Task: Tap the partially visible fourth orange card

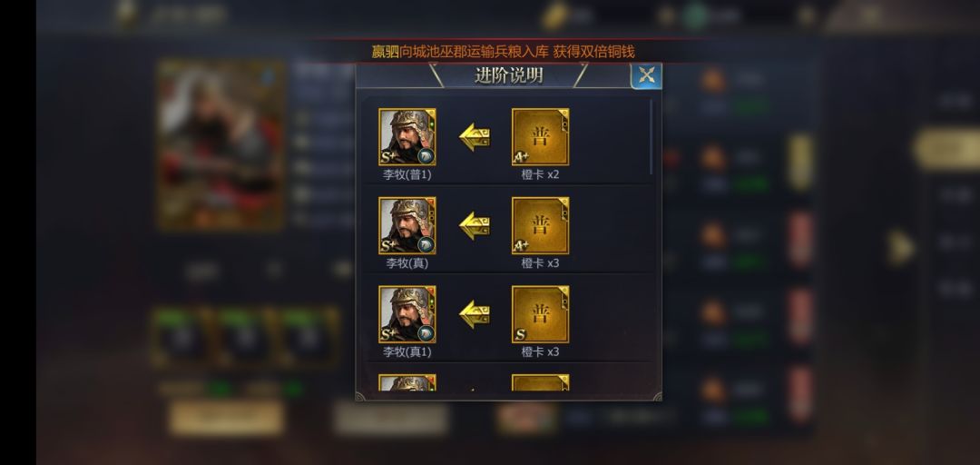Action: coord(540,382)
